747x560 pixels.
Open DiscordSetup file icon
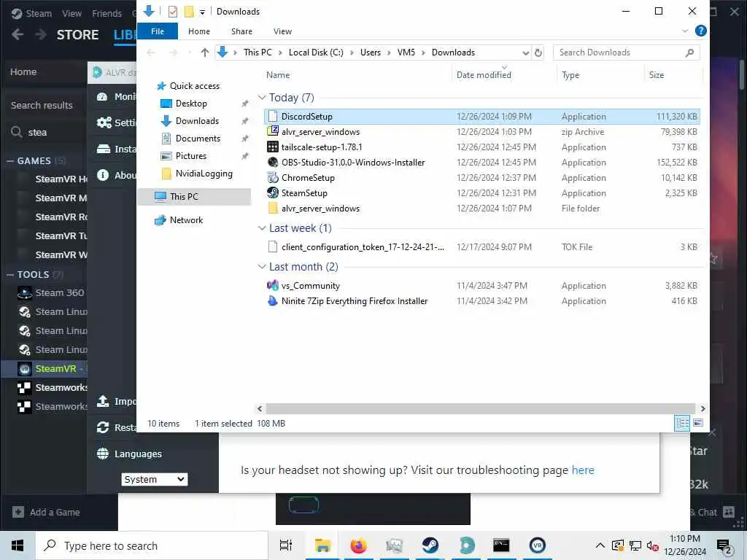tap(273, 116)
